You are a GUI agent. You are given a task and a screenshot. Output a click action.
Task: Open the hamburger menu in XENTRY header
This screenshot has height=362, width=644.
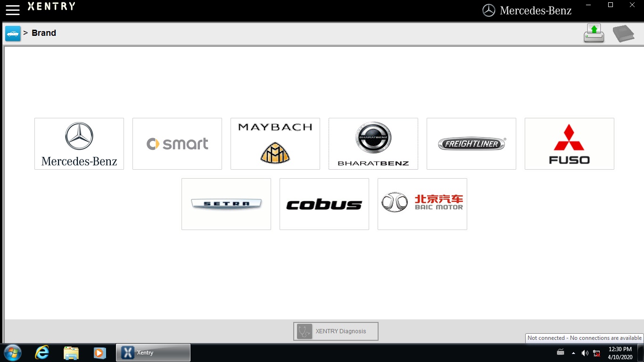pyautogui.click(x=13, y=10)
